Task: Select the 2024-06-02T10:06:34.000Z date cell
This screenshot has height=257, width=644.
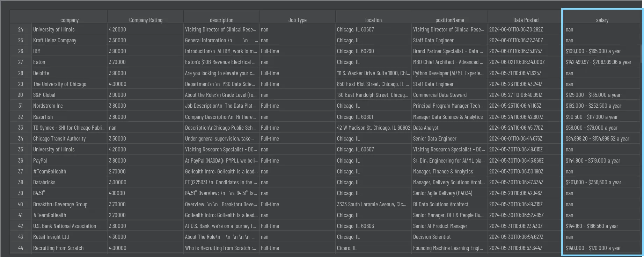Action: coord(526,62)
